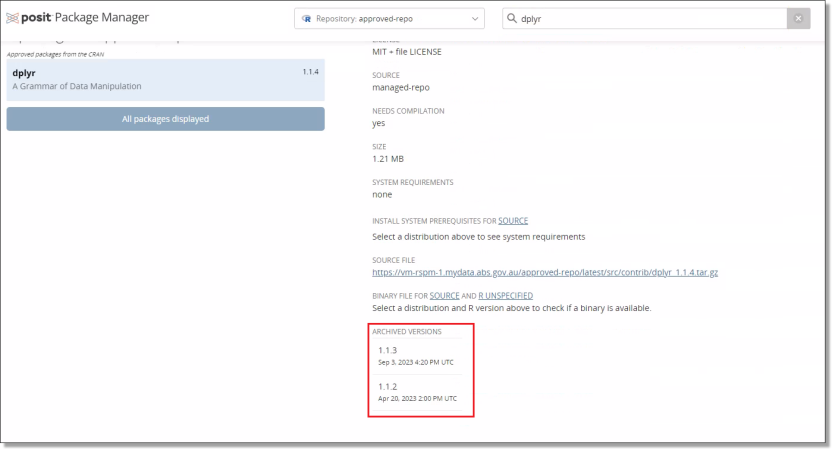
Task: Click the managed-repo source value
Action: tap(401, 87)
